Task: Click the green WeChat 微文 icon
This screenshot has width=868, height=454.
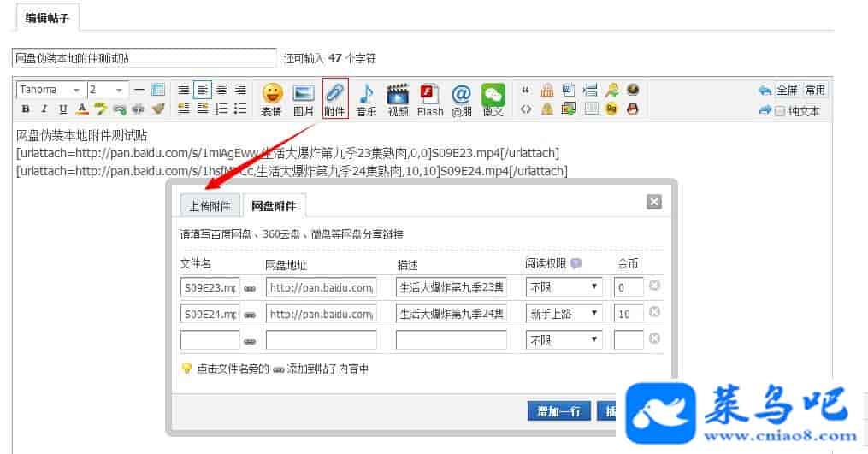Action: pos(493,100)
